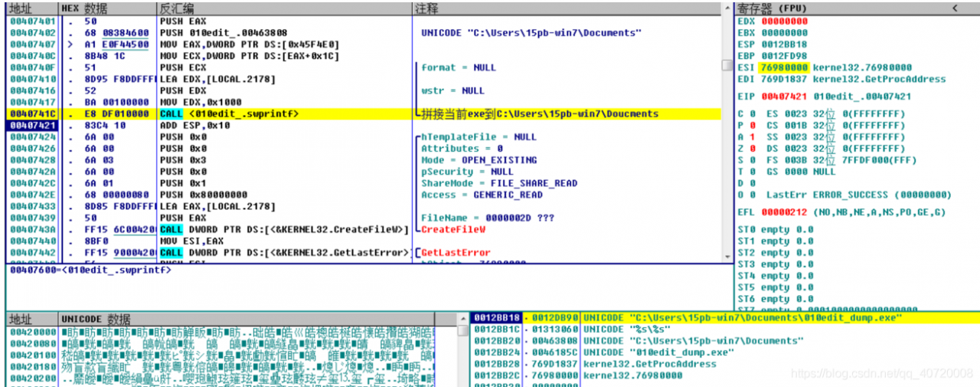This screenshot has height=387, width=980.
Task: Click the disassembly pane vertical scrollbar thumb
Action: pyautogui.click(x=727, y=65)
